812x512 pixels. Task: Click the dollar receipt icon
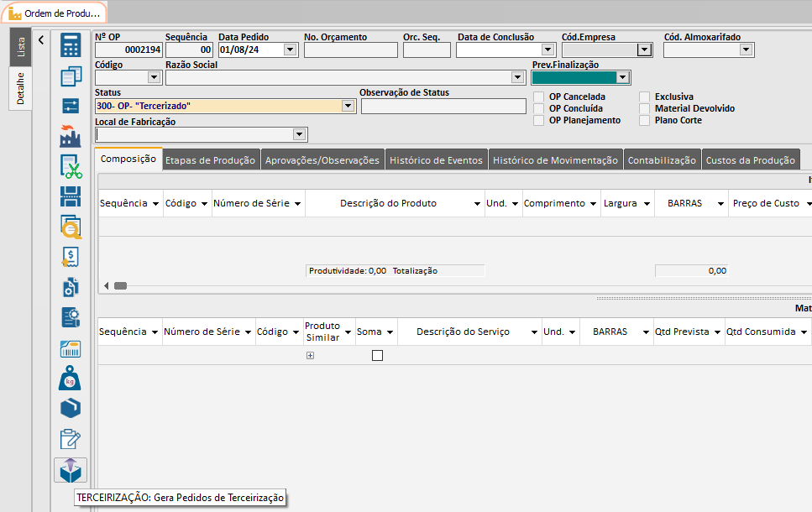71,257
